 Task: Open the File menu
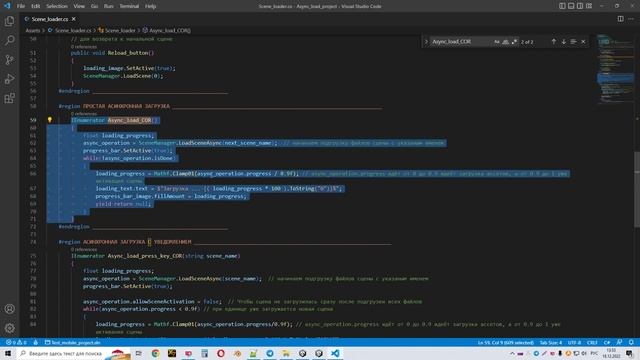click(21, 6)
